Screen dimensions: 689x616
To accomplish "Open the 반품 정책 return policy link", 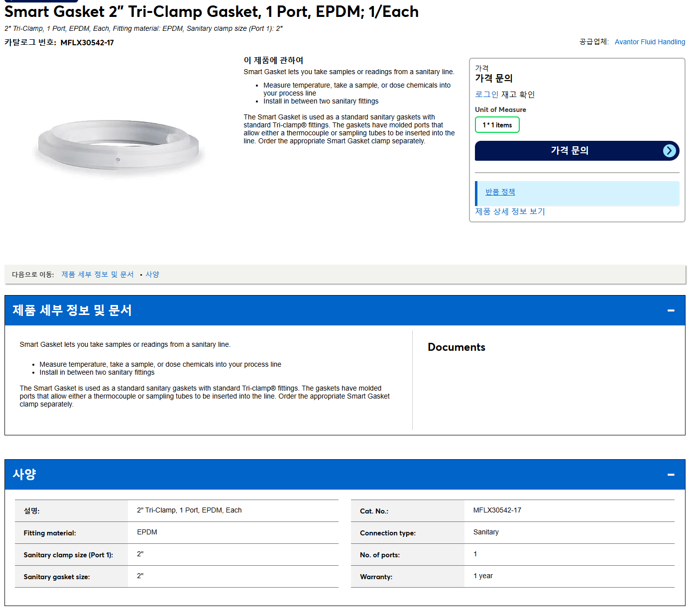I will point(500,192).
